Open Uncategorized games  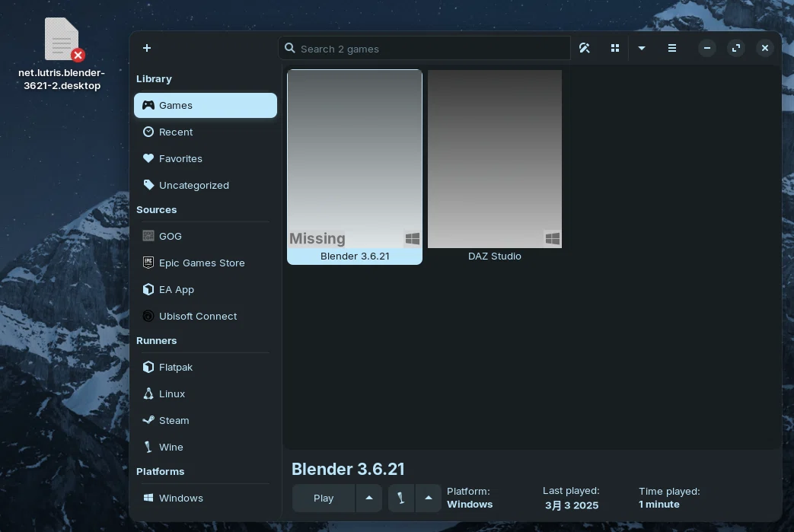pos(205,185)
